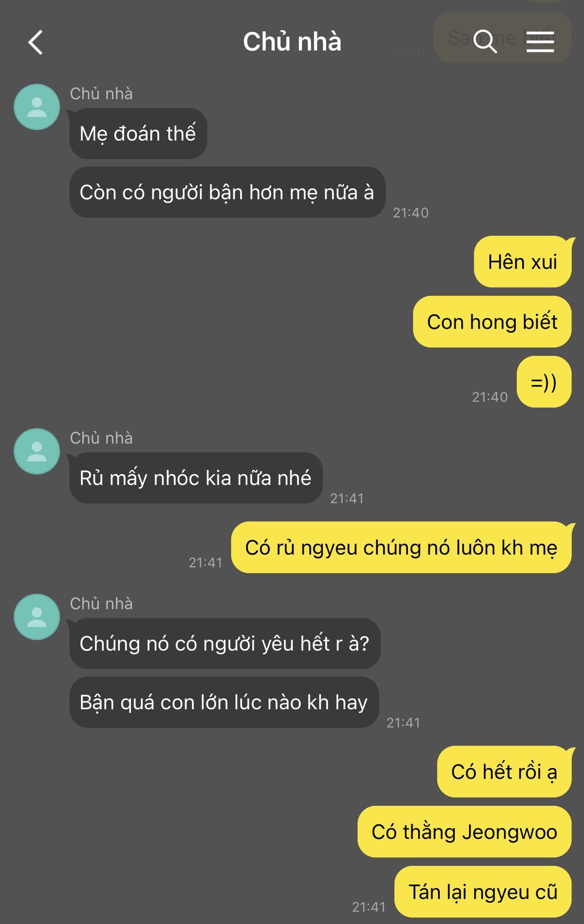Tap the back arrow icon

36,42
